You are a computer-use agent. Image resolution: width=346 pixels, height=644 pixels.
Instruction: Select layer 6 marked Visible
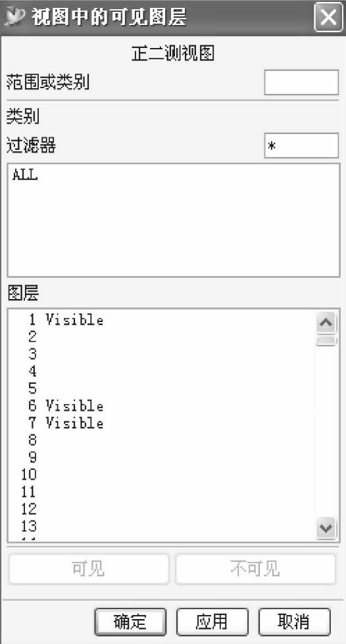pyautogui.click(x=162, y=406)
